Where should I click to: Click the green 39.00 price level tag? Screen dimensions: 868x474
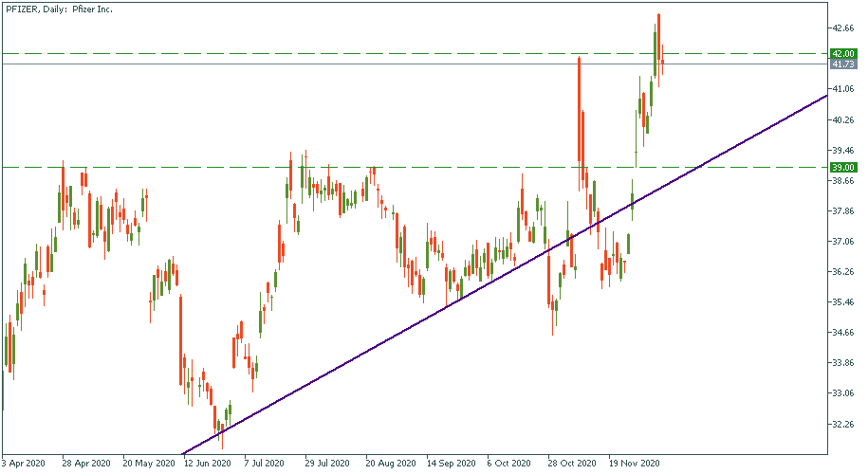[842, 168]
